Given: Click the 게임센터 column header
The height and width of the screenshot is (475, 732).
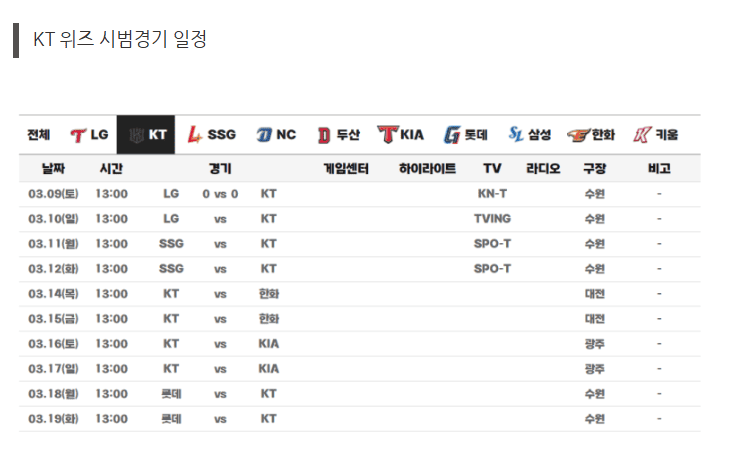Looking at the screenshot, I should point(346,169).
